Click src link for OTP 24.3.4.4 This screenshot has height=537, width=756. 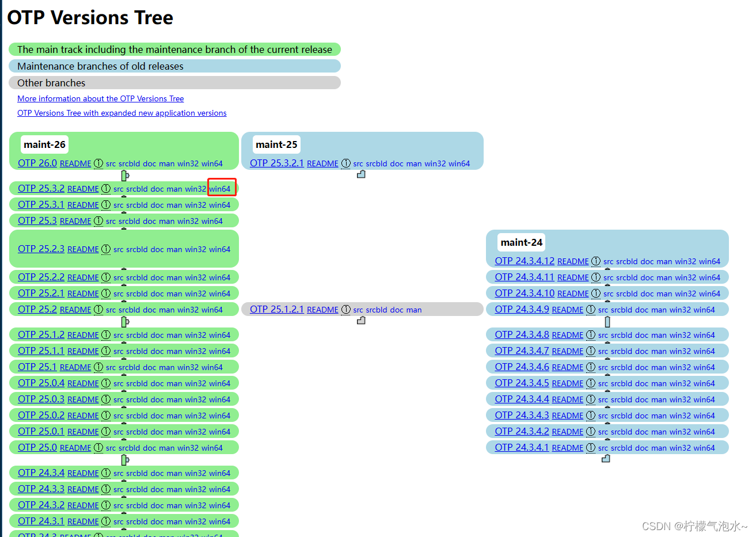click(x=603, y=399)
